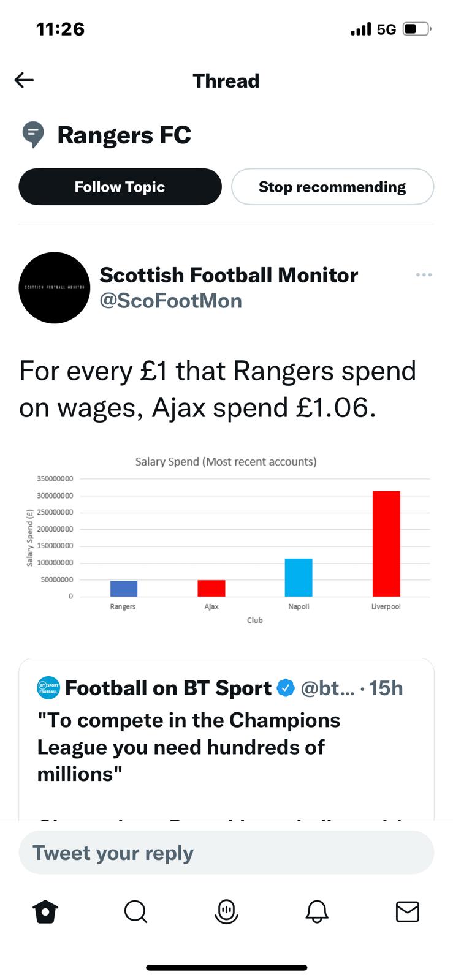Image resolution: width=453 pixels, height=980 pixels.
Task: Tap the BT Sport Football avatar icon
Action: click(48, 688)
